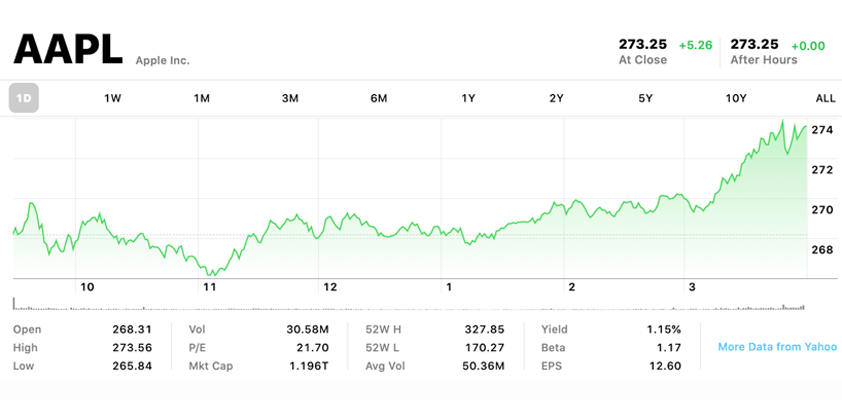Click the Apple Inc. company name
The image size is (842, 400).
point(163,61)
